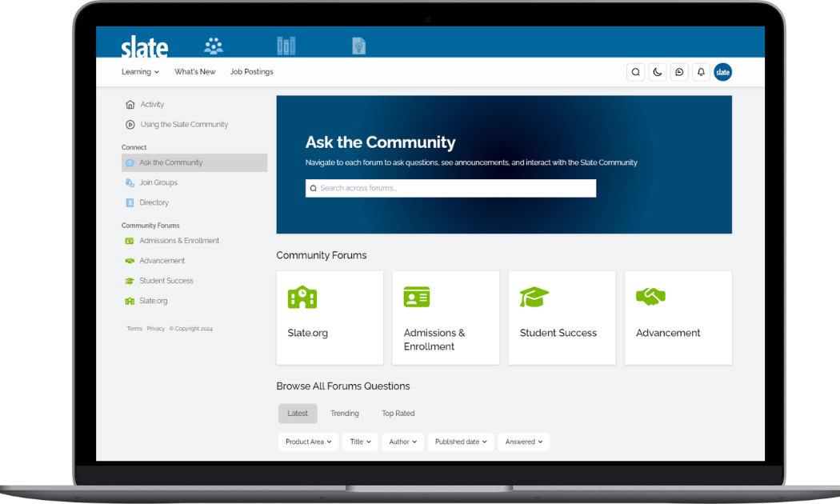Click the lightbulb document icon in top banner
The image size is (840, 504).
click(x=358, y=46)
